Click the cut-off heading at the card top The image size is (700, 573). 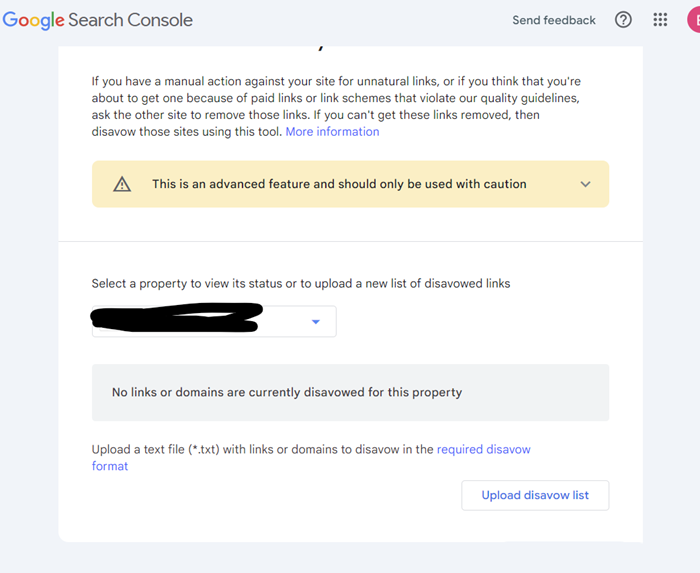321,47
